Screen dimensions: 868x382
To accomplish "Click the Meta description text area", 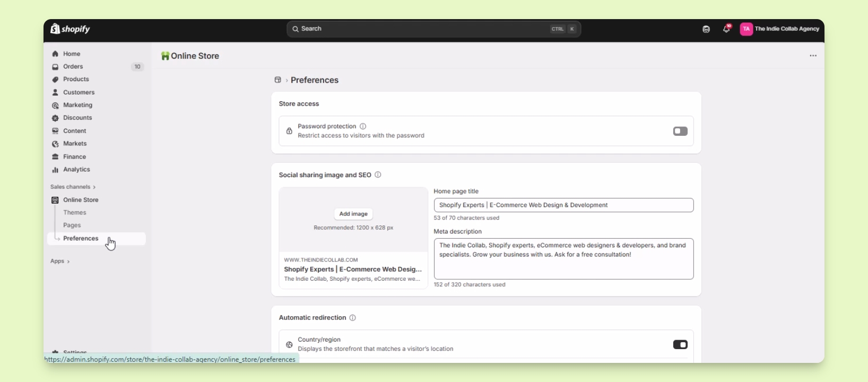I will point(563,259).
